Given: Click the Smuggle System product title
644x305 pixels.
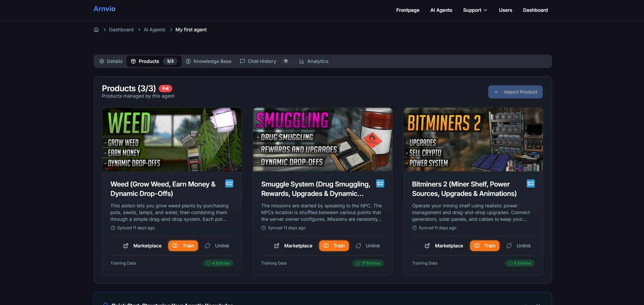Looking at the screenshot, I should pyautogui.click(x=316, y=189).
